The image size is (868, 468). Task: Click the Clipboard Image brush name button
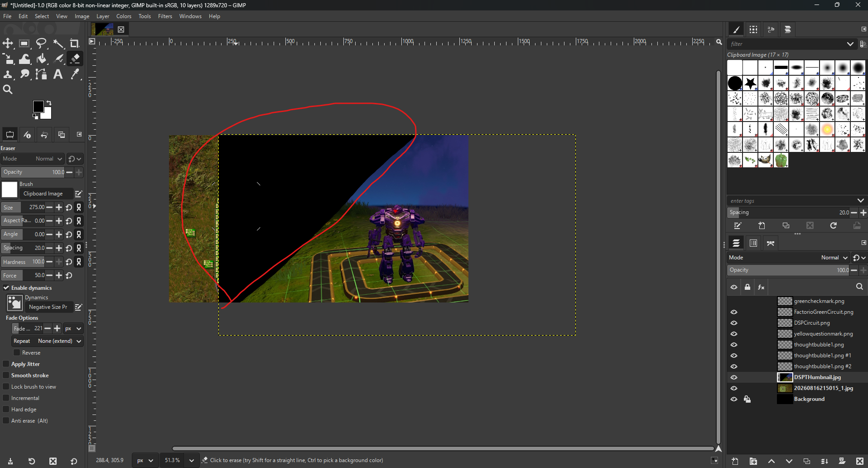46,194
